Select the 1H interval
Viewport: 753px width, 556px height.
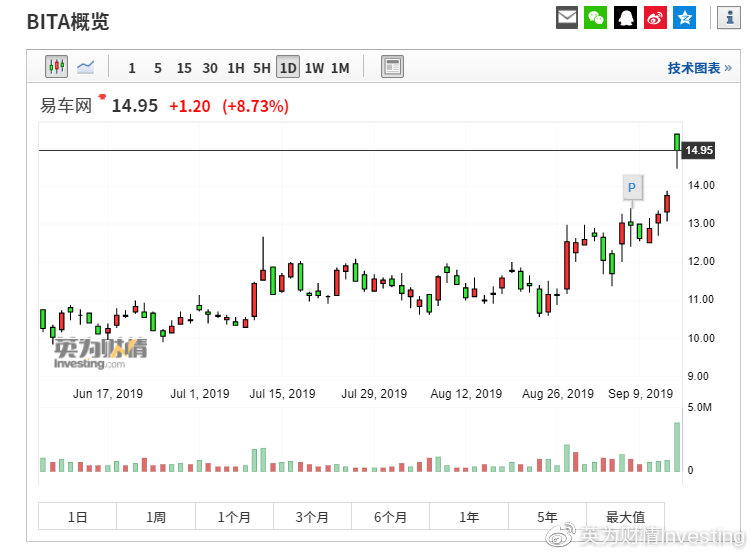(236, 68)
